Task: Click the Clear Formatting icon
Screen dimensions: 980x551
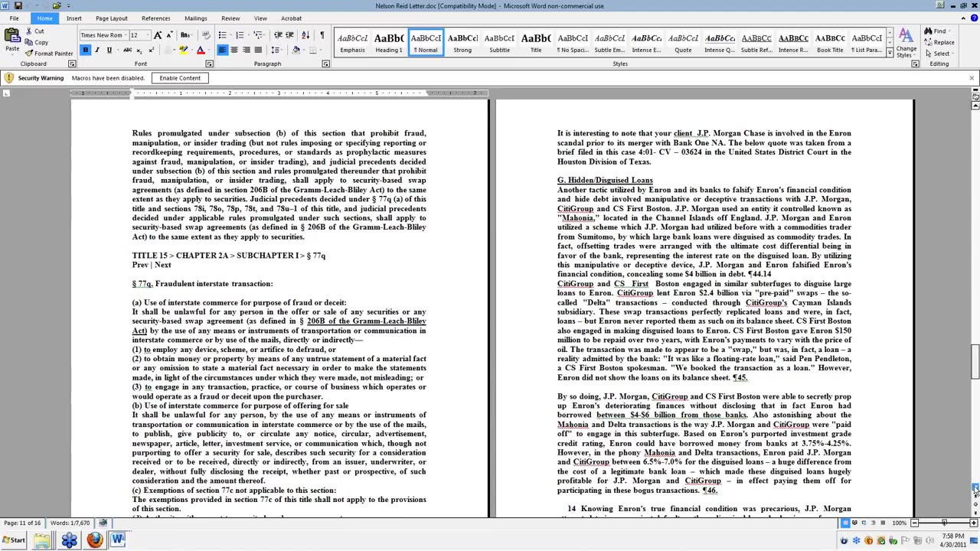Action: click(x=205, y=35)
